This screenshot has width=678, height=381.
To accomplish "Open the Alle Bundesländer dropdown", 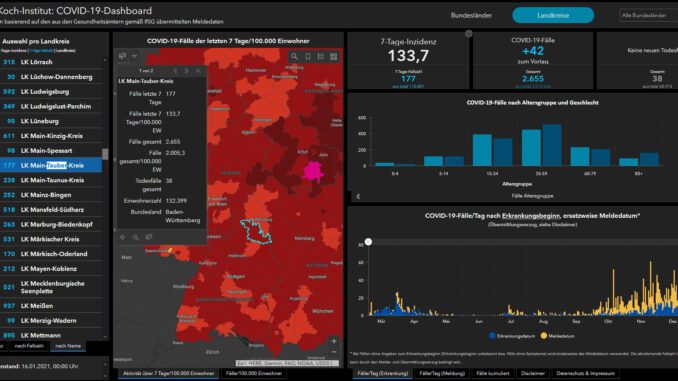I will pyautogui.click(x=649, y=15).
